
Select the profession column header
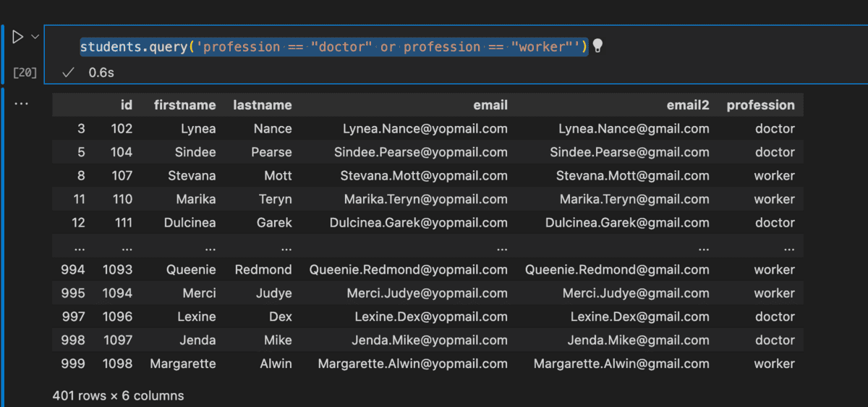coord(760,105)
